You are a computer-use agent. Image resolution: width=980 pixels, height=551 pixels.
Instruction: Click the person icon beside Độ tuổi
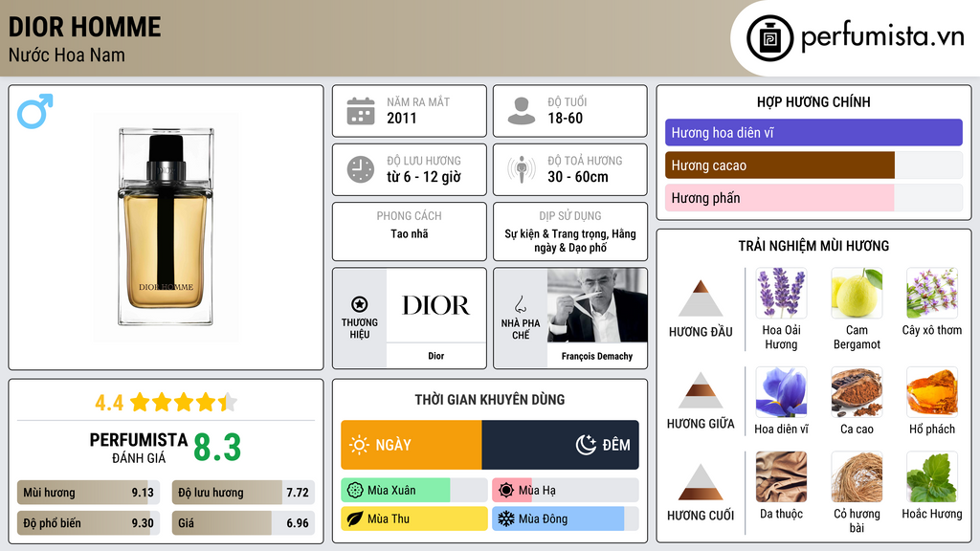point(522,111)
